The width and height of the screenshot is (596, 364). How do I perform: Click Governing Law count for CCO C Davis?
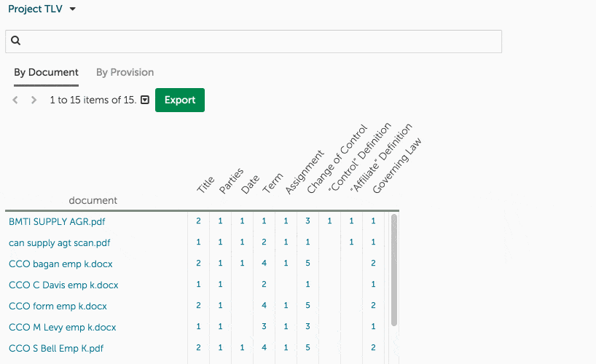click(373, 284)
